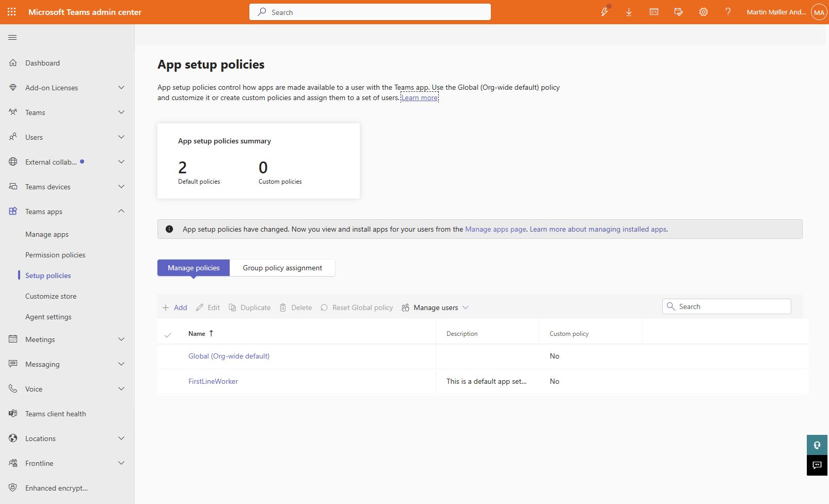Image resolution: width=829 pixels, height=504 pixels.
Task: Open the settings gear icon
Action: 703,12
